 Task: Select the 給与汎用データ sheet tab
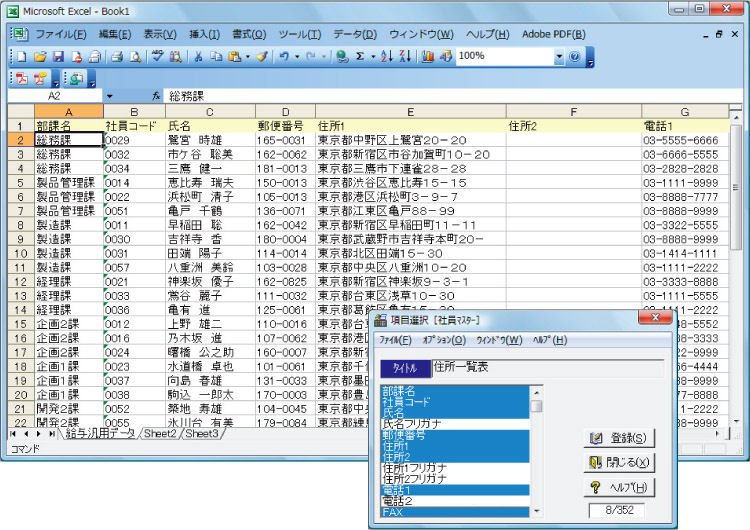[100, 433]
